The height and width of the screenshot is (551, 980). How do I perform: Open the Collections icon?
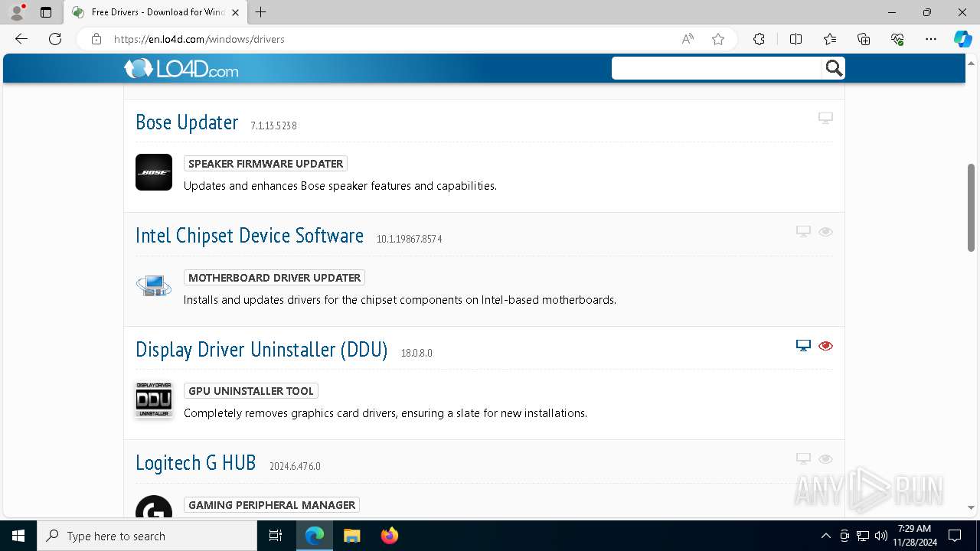pos(864,39)
